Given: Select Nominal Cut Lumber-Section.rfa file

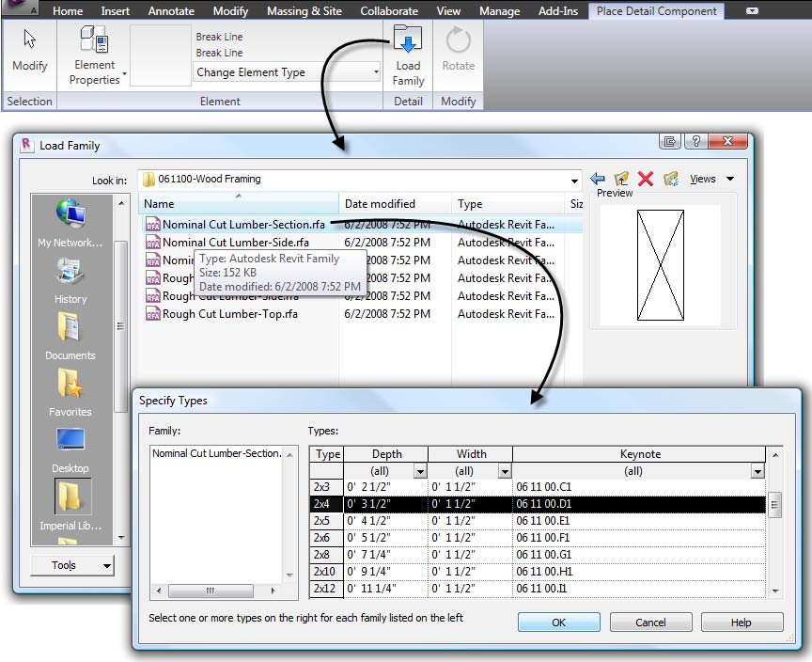Looking at the screenshot, I should 243,225.
